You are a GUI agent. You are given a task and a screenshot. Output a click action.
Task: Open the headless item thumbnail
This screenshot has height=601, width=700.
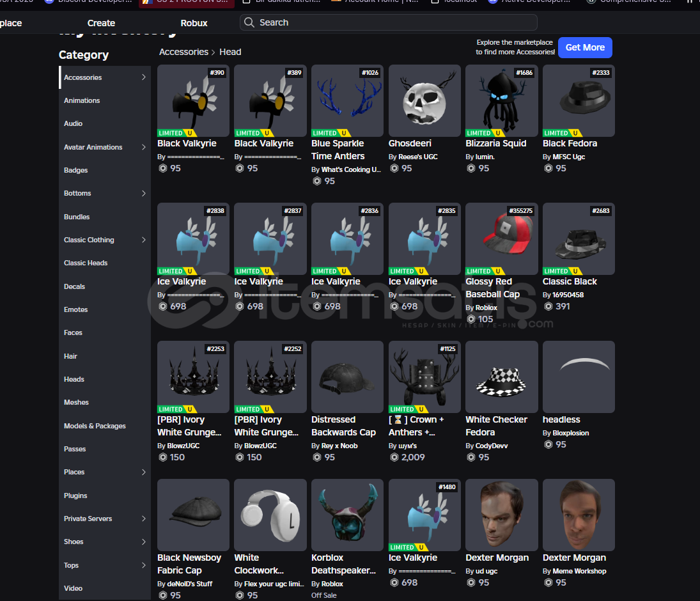579,377
